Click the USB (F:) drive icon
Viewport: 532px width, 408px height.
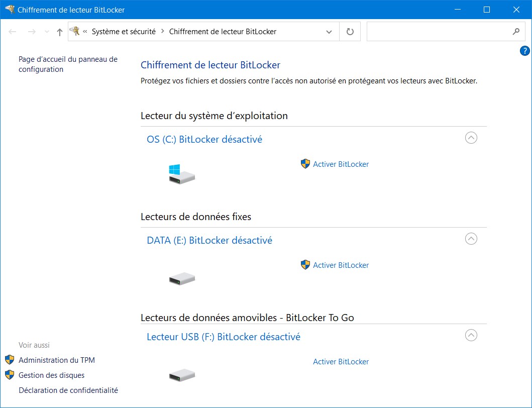pyautogui.click(x=182, y=375)
